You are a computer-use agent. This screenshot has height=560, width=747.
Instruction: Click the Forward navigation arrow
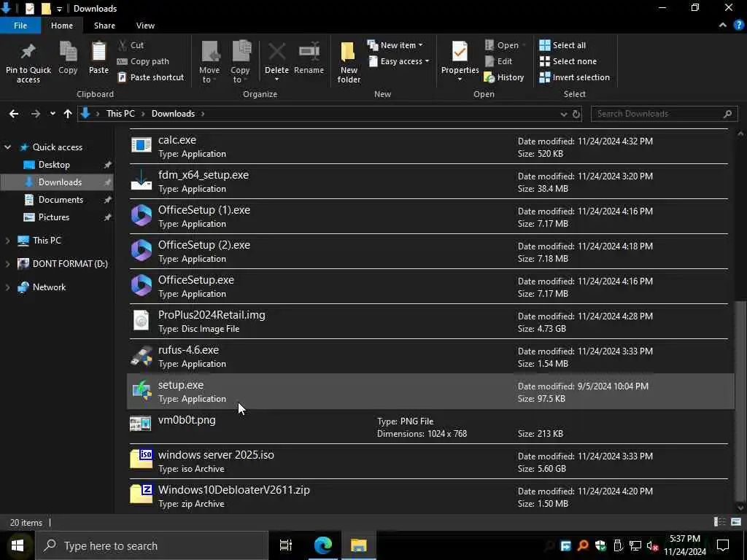35,114
